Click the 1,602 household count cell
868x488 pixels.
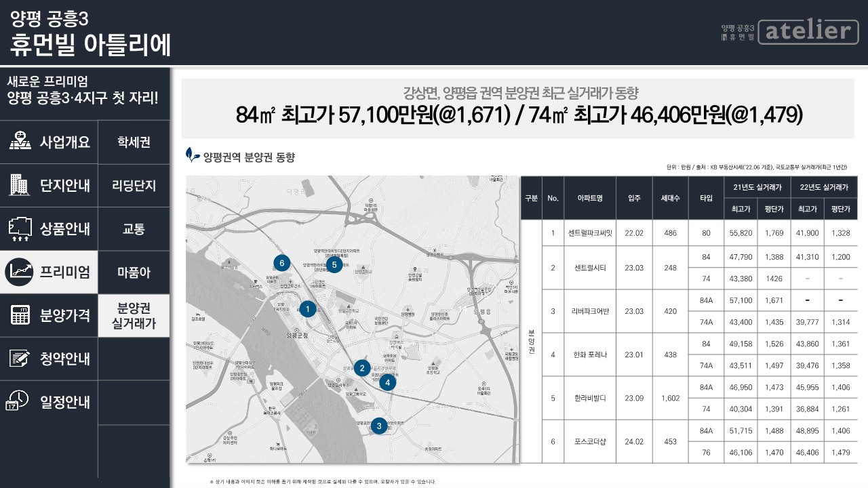click(670, 398)
